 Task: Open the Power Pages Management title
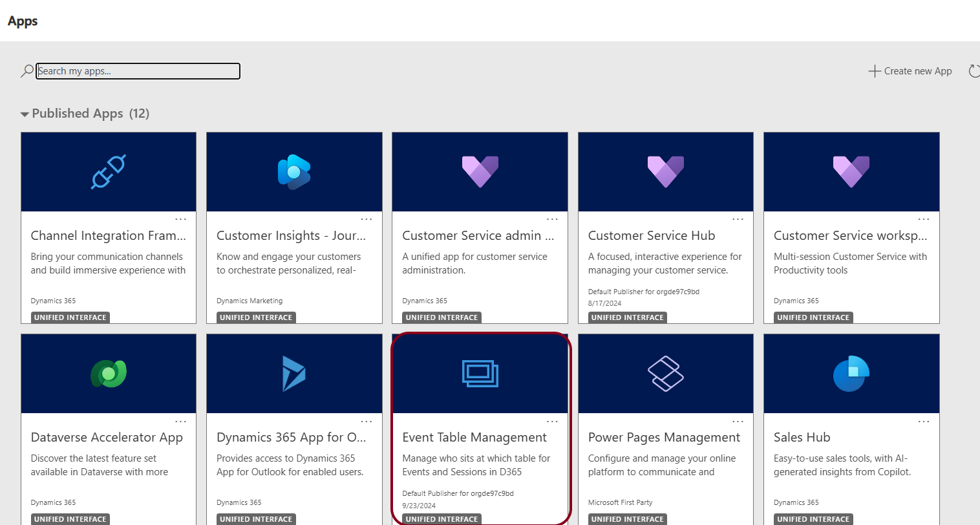(x=664, y=438)
